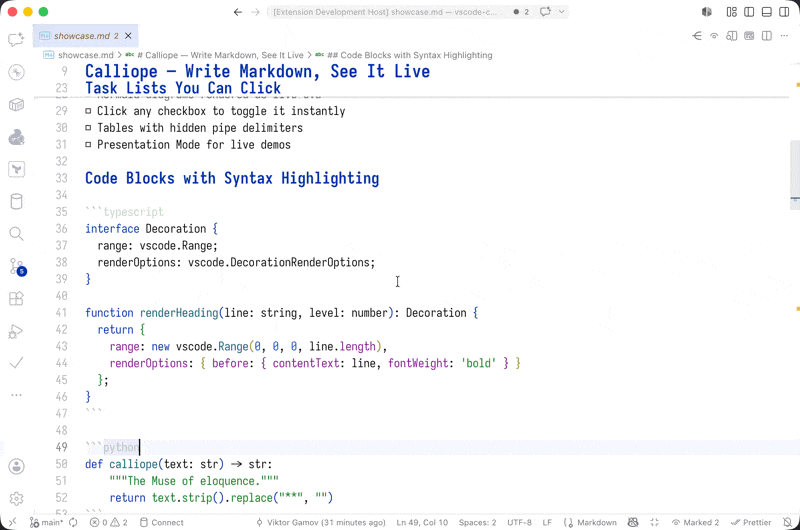Screen dimensions: 800x530
Task: Open the preview to the side
Action: click(x=732, y=36)
